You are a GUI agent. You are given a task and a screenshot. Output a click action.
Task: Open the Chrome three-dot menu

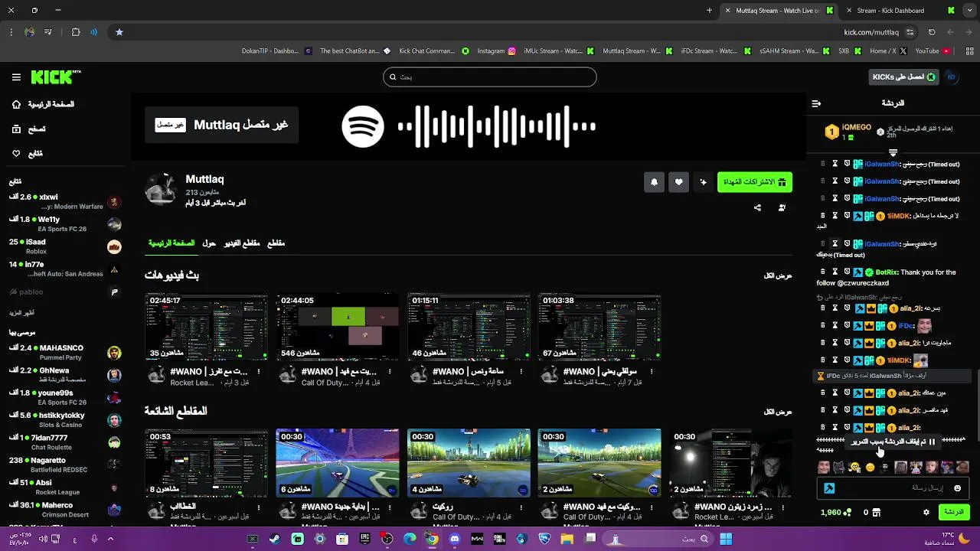[11, 32]
